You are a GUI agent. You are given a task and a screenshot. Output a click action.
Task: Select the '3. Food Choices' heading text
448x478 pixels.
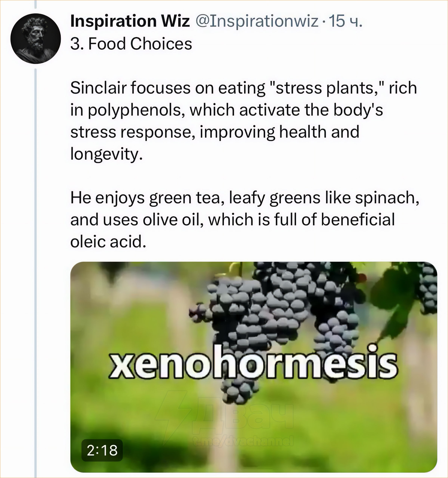click(131, 44)
